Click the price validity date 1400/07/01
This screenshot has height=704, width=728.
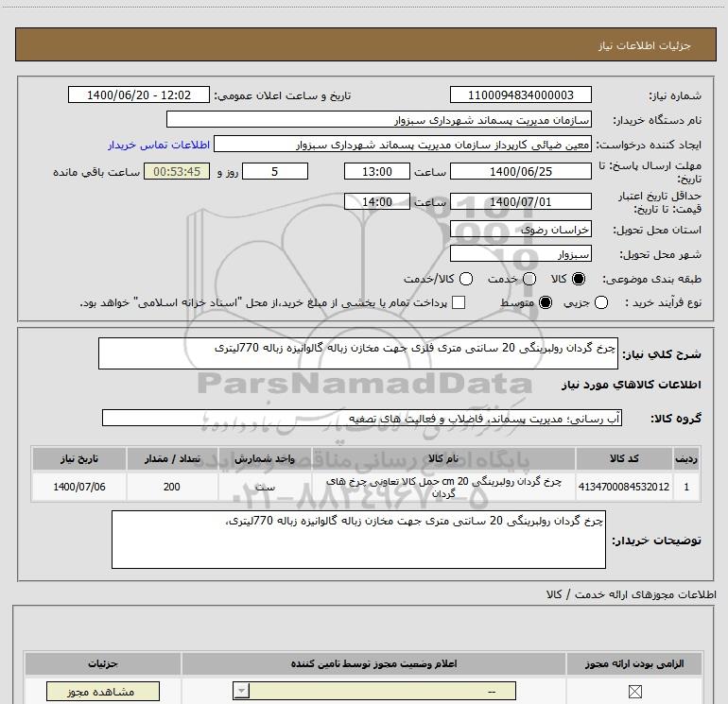coord(520,201)
